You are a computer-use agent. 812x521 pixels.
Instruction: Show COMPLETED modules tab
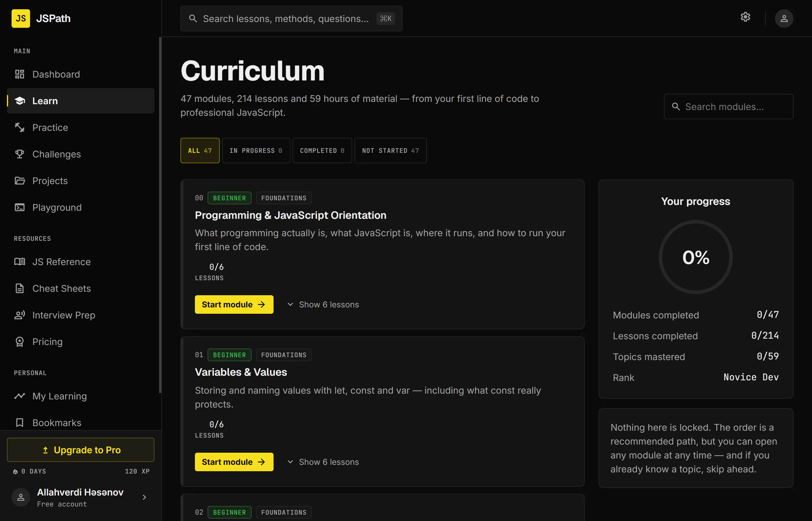(322, 151)
